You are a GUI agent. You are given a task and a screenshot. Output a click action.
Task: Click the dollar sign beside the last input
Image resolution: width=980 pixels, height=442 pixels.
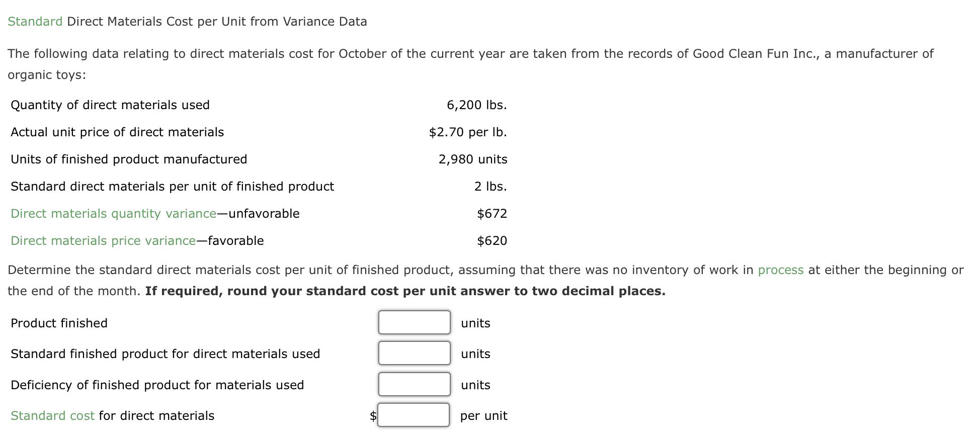click(x=372, y=415)
